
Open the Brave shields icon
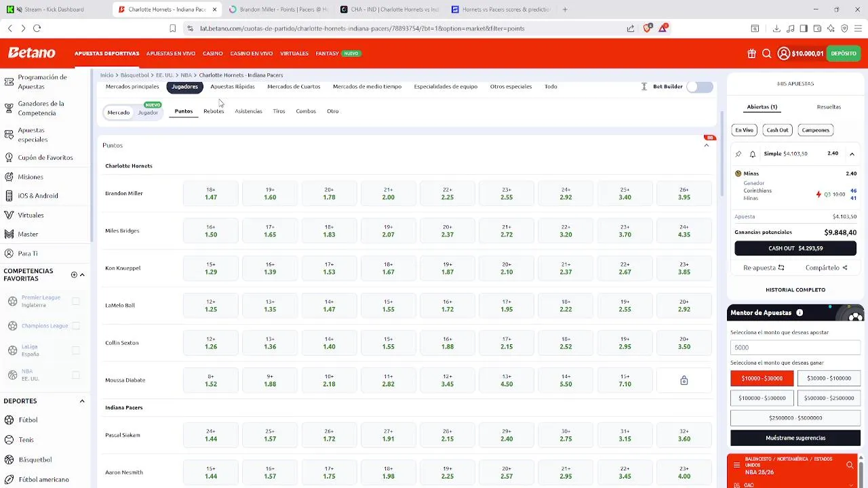click(x=648, y=28)
